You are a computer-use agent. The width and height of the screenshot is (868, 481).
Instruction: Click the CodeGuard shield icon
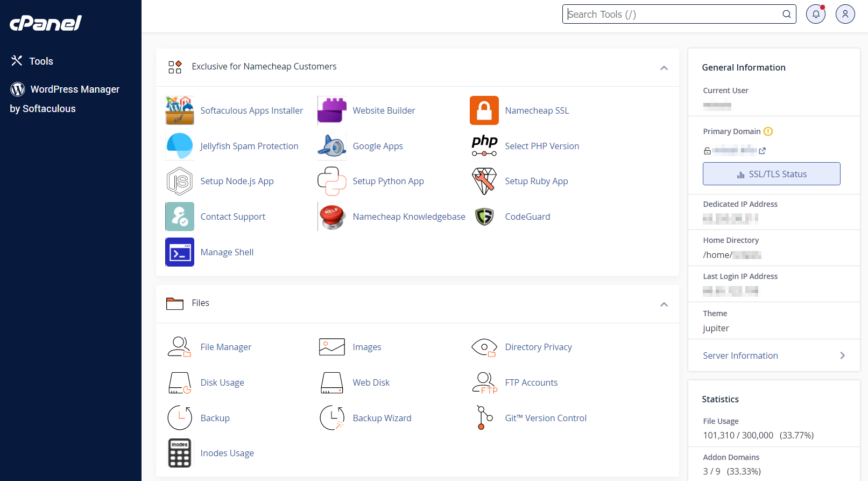pos(484,217)
